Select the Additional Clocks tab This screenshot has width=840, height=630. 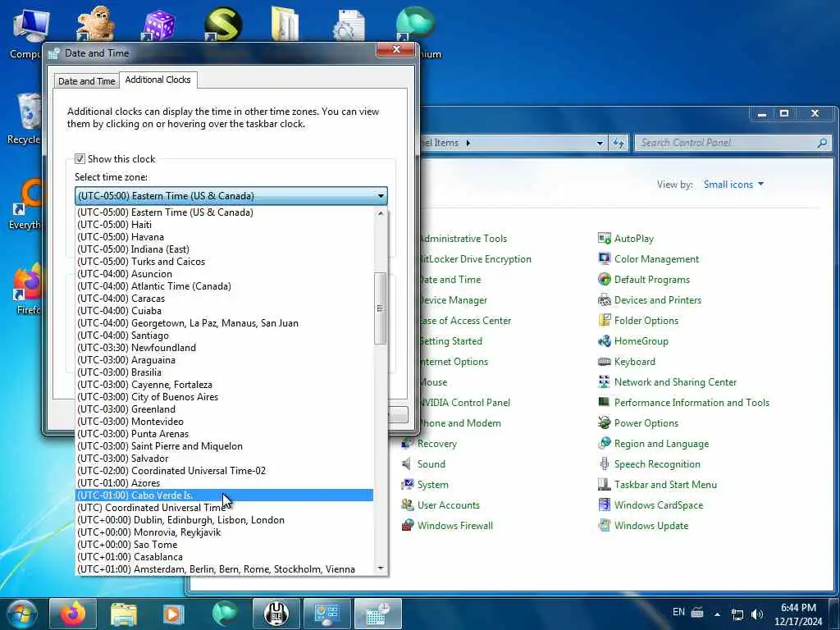click(x=158, y=80)
